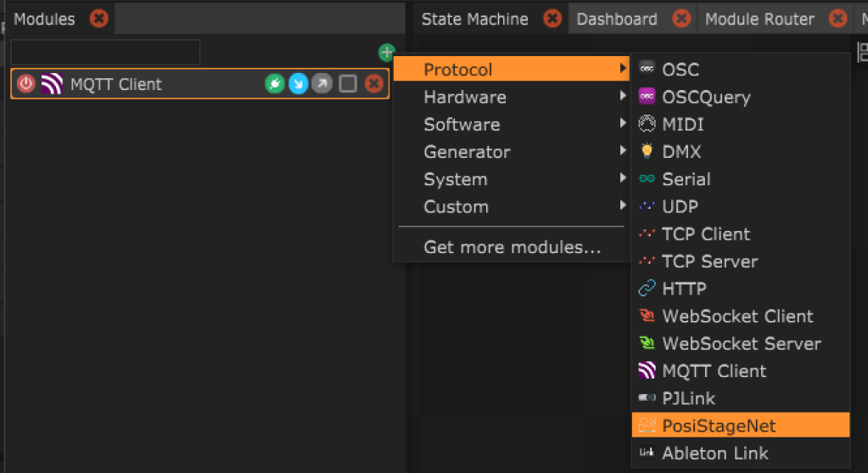The height and width of the screenshot is (473, 868).
Task: Open the Custom submenu
Action: 456,206
